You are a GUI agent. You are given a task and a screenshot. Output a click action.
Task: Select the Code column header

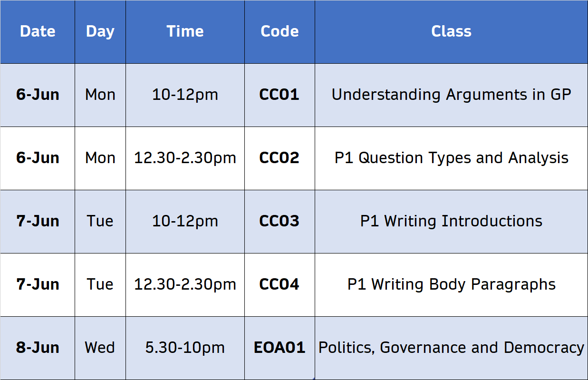click(280, 31)
